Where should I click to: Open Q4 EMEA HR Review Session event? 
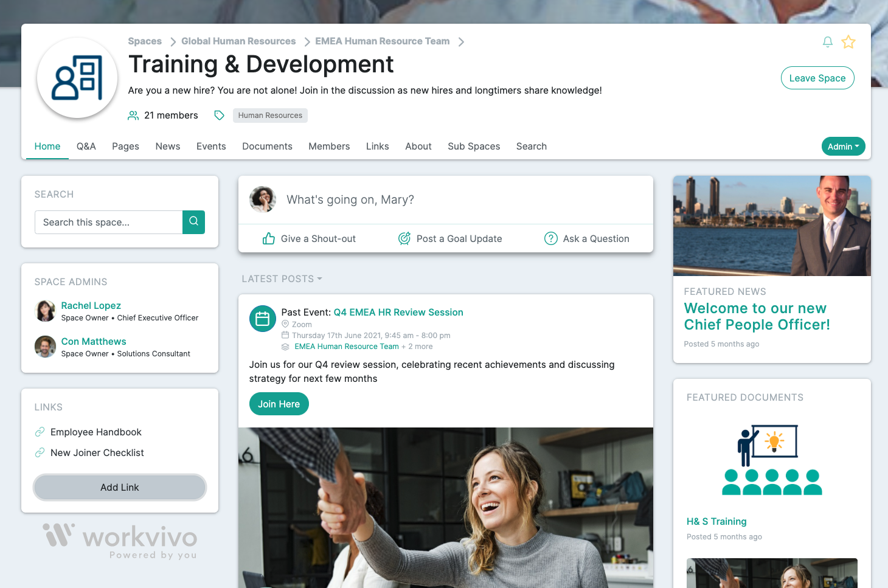398,312
